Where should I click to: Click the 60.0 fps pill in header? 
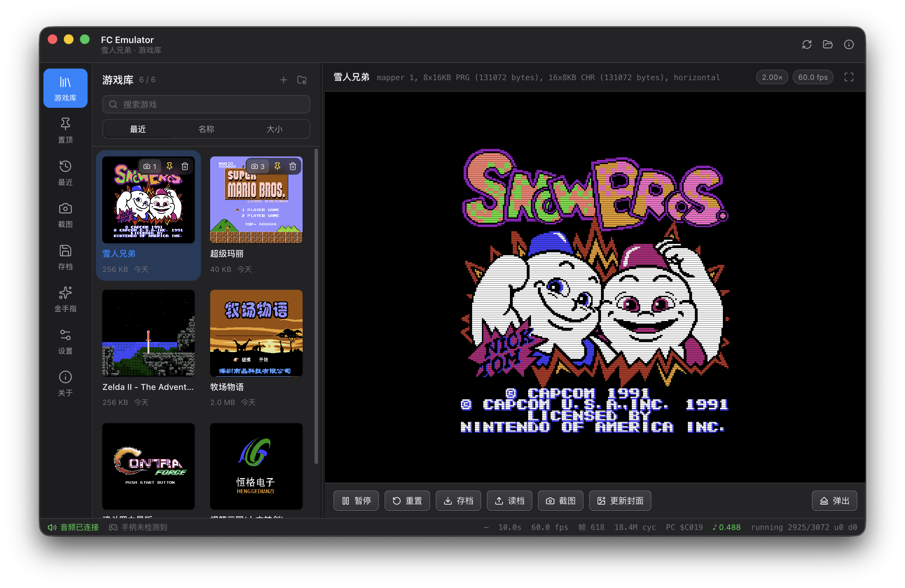[813, 77]
